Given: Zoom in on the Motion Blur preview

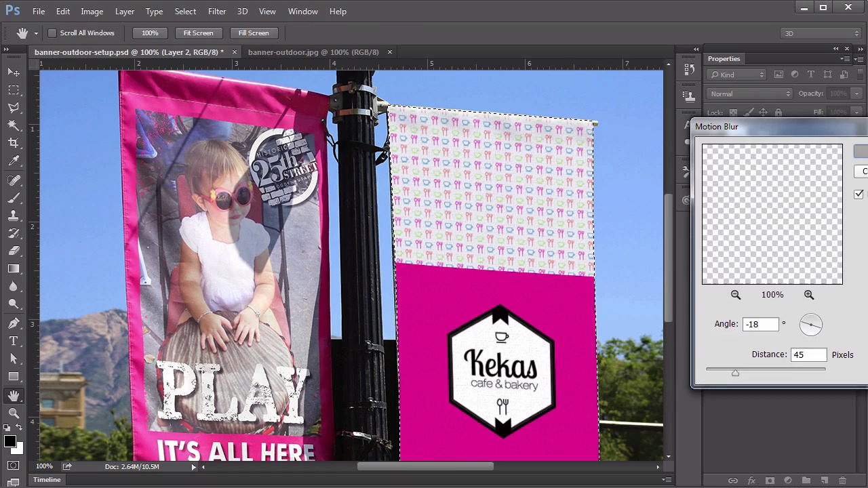Looking at the screenshot, I should click(x=808, y=295).
